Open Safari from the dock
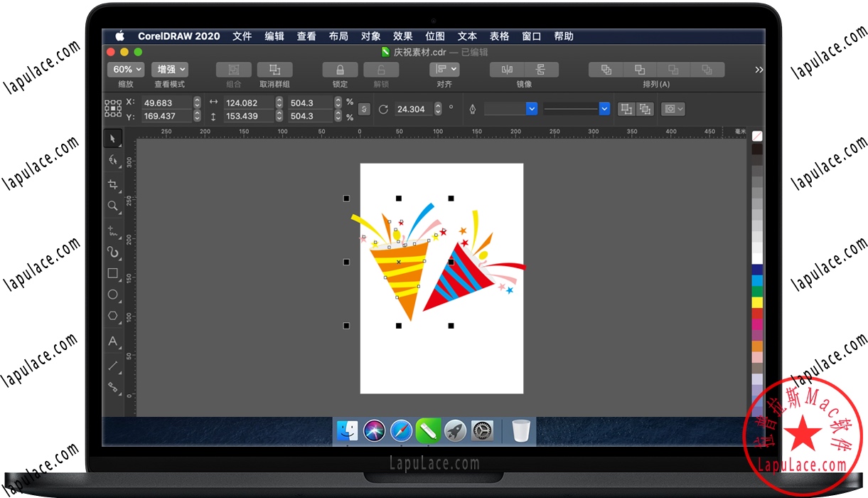 pos(401,430)
